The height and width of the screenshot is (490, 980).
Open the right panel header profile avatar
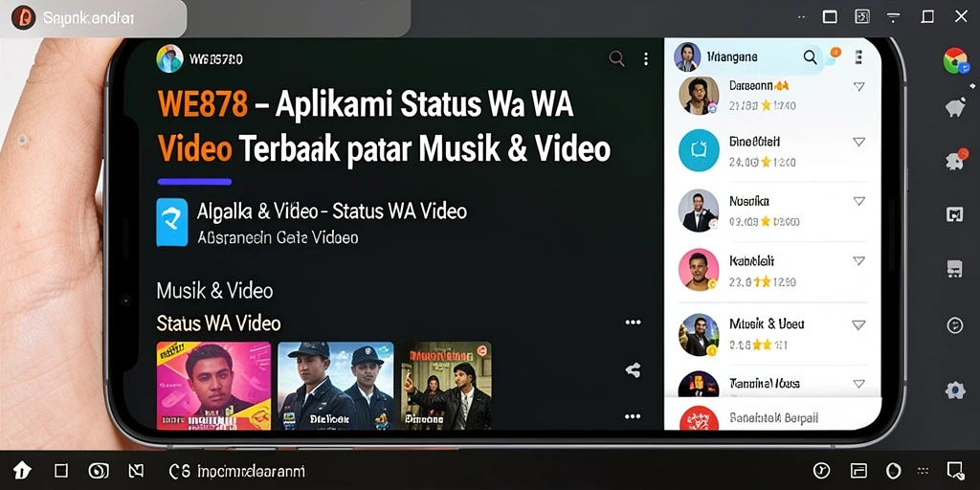pyautogui.click(x=687, y=56)
